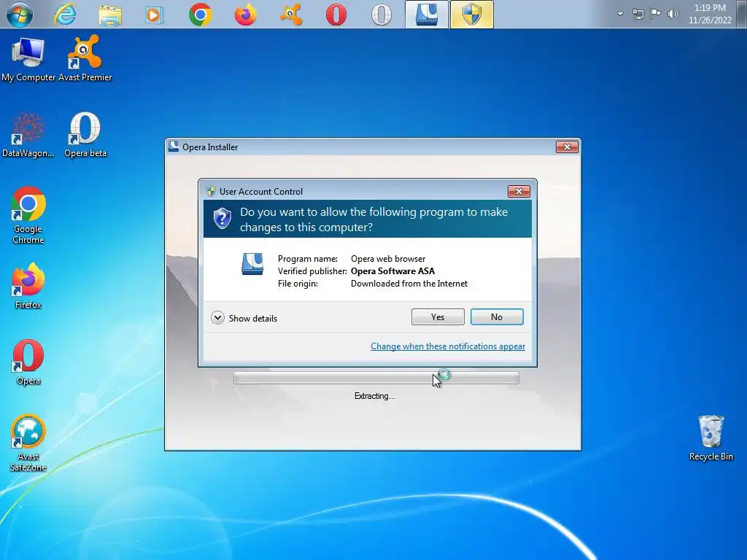Click the Opera web browser program name
Image resolution: width=747 pixels, height=560 pixels.
(x=388, y=259)
